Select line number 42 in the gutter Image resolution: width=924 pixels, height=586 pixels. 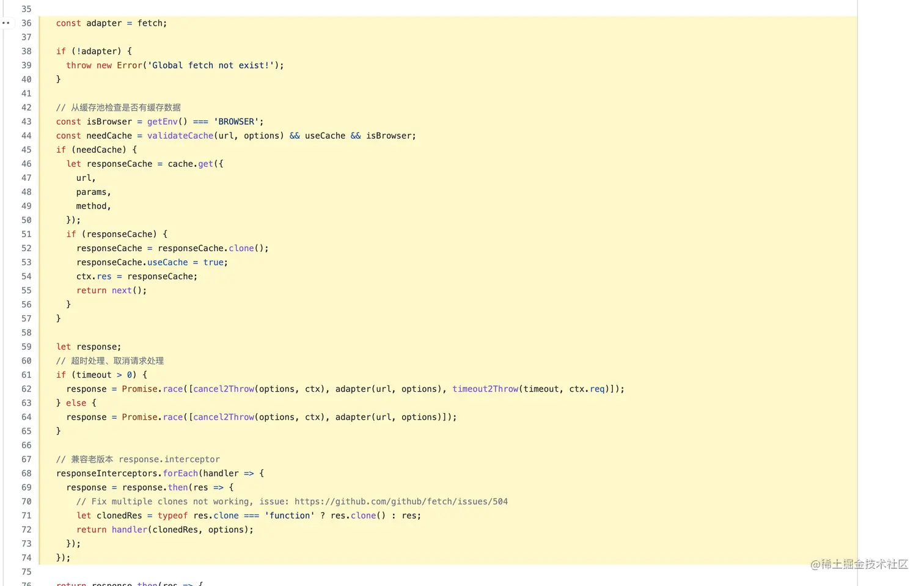(26, 108)
